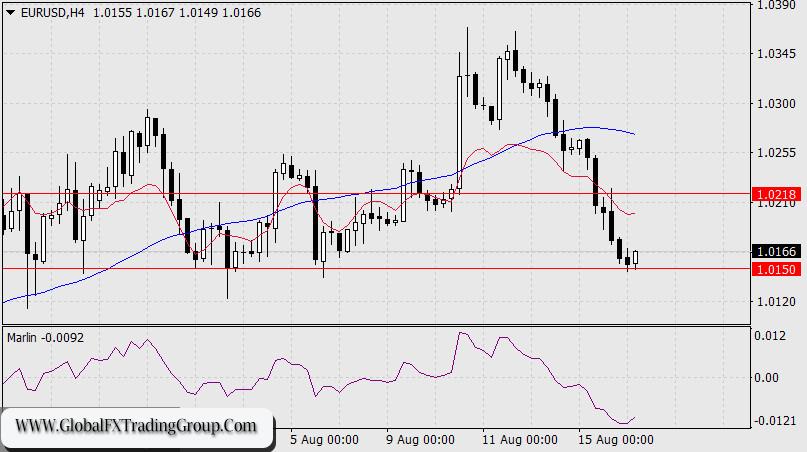The width and height of the screenshot is (807, 452).
Task: Select the 1.0120 price axis value
Action: 776,302
